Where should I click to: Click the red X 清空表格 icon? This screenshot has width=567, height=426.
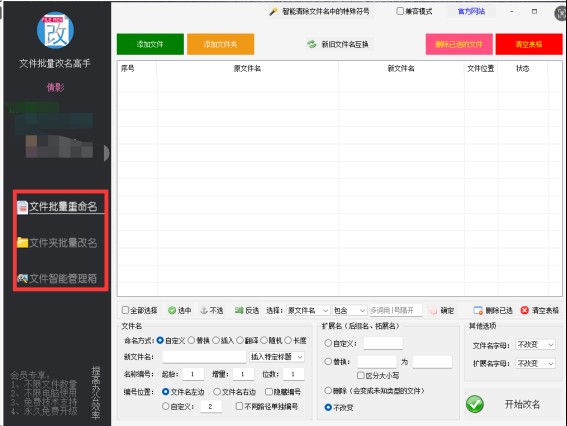tap(525, 310)
